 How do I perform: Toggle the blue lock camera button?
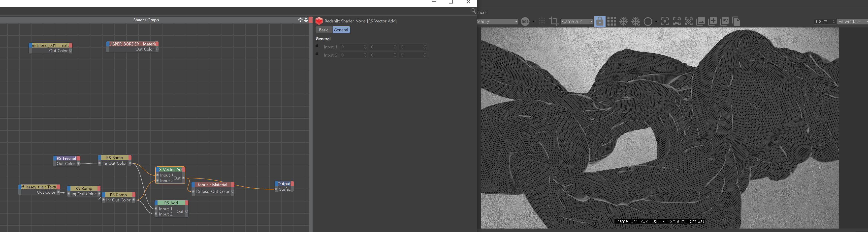[599, 22]
